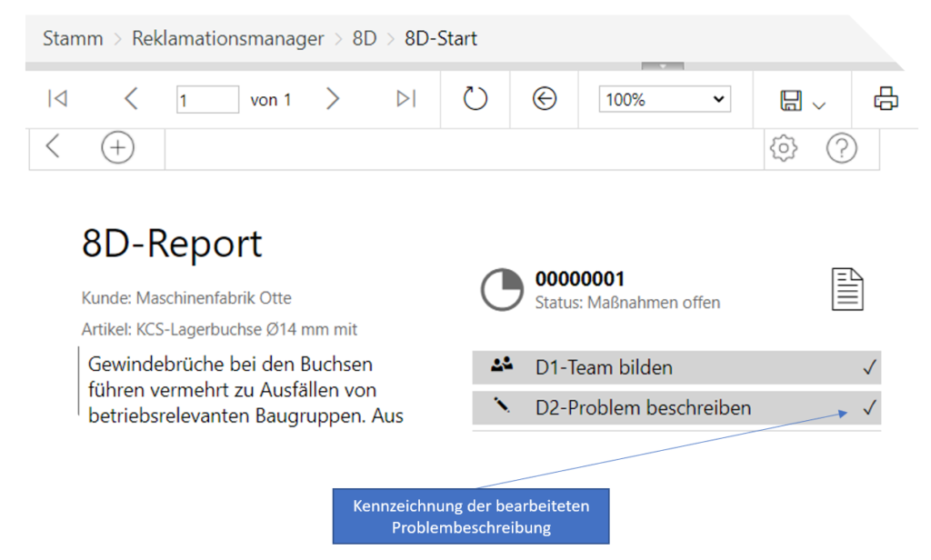This screenshot has height=560, width=931.
Task: Open the document icon next to 00000001
Action: coord(847,289)
